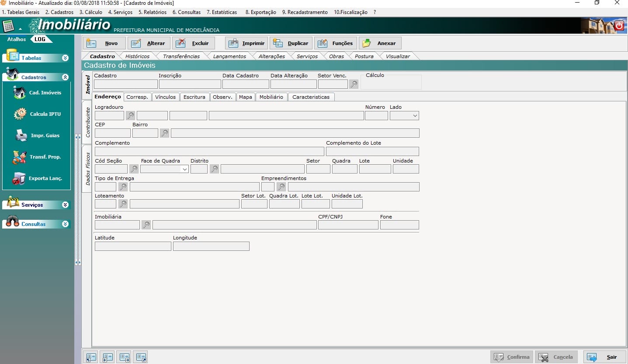Screen dimensions: 628x364
Task: Open Transf. Prop. shortcut
Action: click(37, 157)
